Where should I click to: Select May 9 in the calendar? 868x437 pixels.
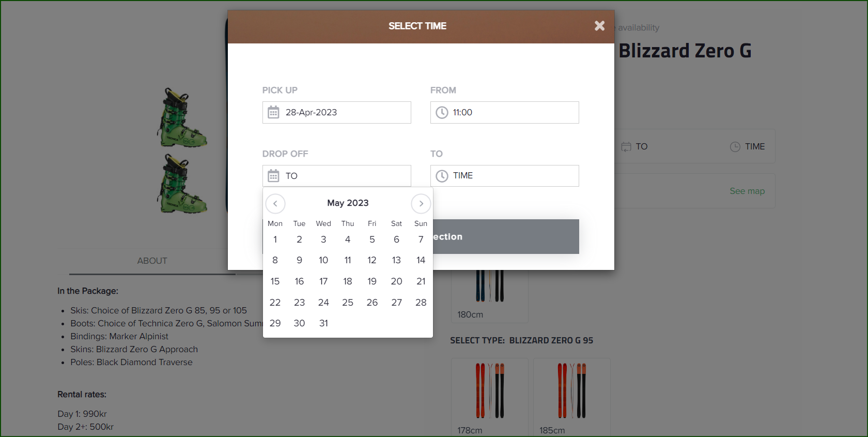point(299,260)
